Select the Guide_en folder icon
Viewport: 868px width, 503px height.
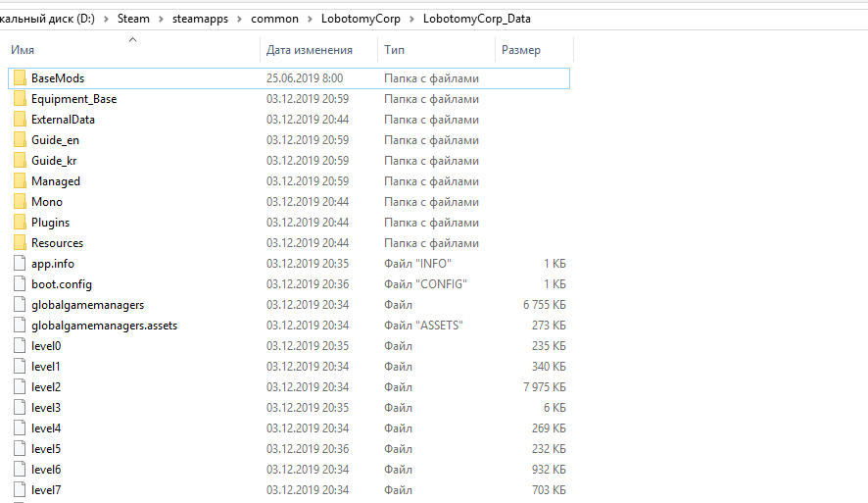20,139
